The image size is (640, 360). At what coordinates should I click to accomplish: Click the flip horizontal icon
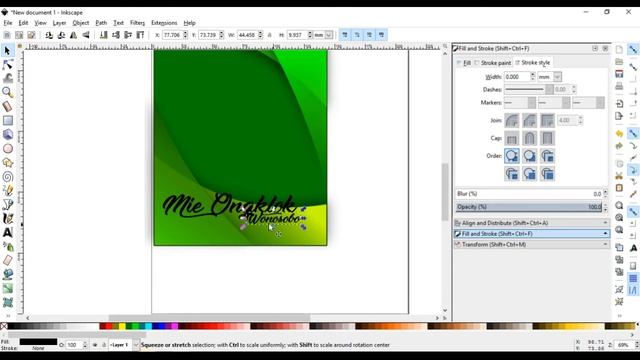pyautogui.click(x=73, y=35)
